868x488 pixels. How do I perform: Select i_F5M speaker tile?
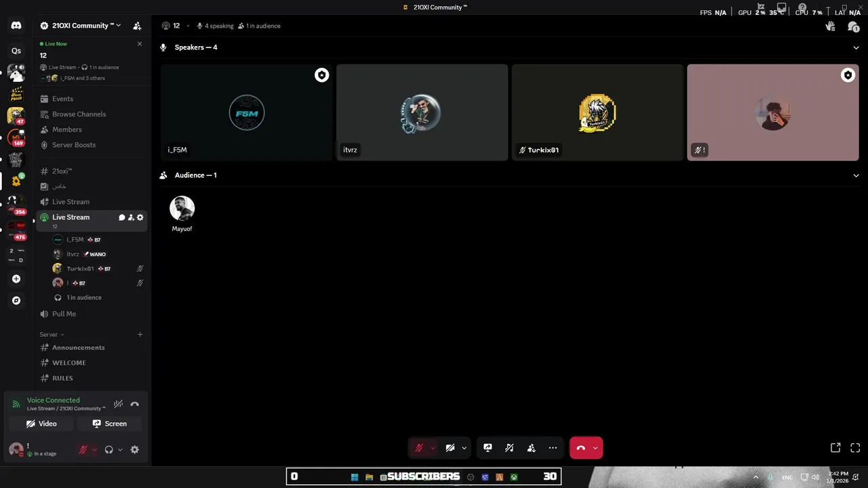(x=247, y=113)
